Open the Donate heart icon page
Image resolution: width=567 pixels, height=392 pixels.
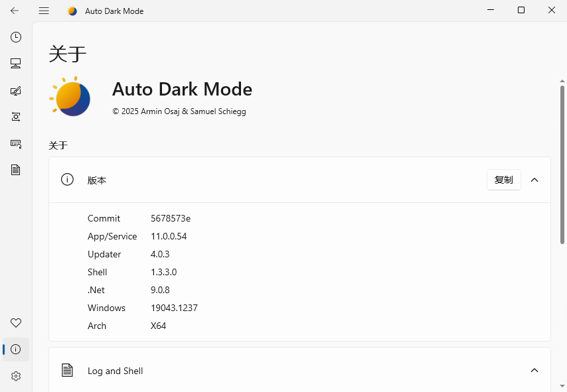16,322
